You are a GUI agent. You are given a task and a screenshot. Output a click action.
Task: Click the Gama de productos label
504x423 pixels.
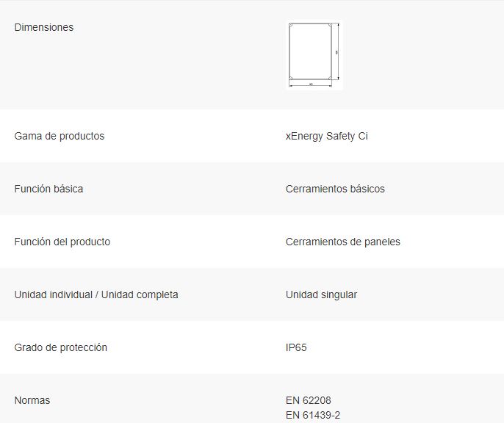click(x=60, y=136)
